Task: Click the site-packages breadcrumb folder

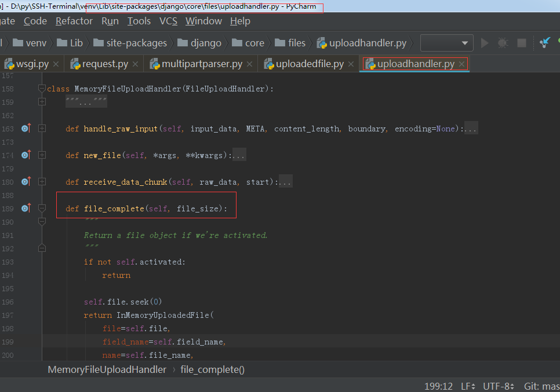Action: (x=130, y=43)
